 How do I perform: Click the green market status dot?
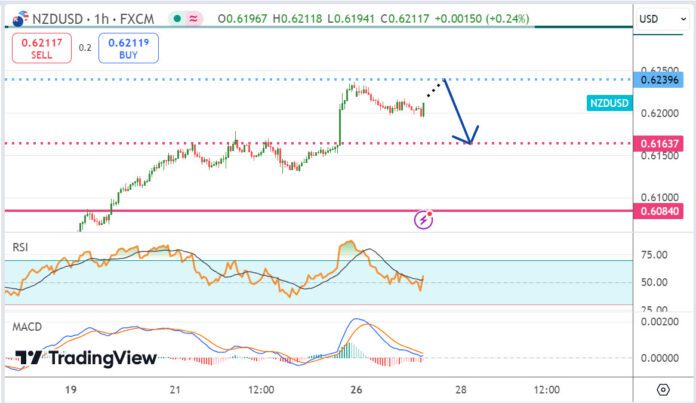[x=177, y=17]
